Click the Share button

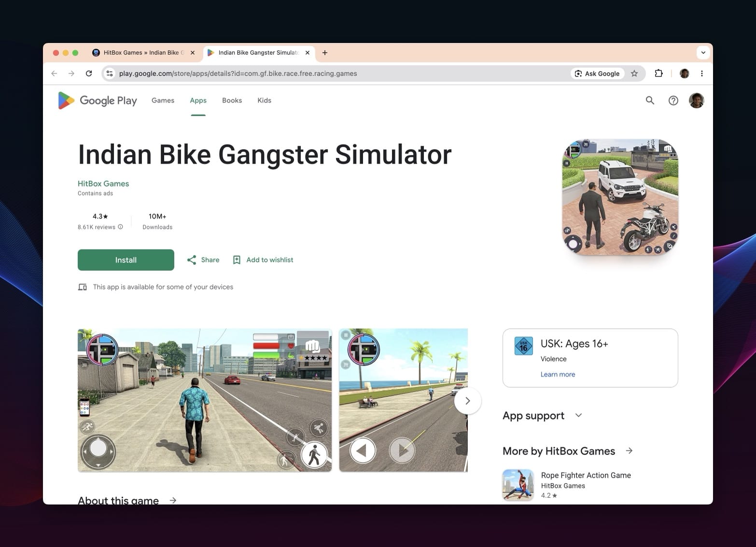(x=203, y=260)
